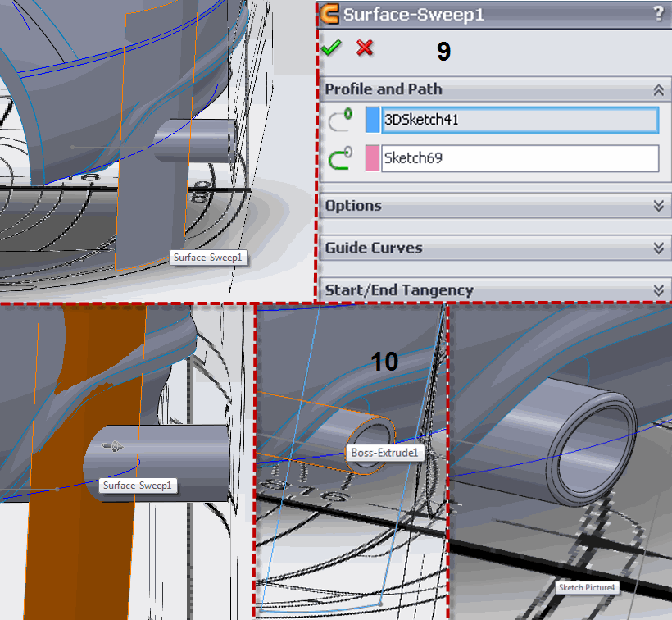
Task: Click the blue profile color swatch
Action: 372,121
